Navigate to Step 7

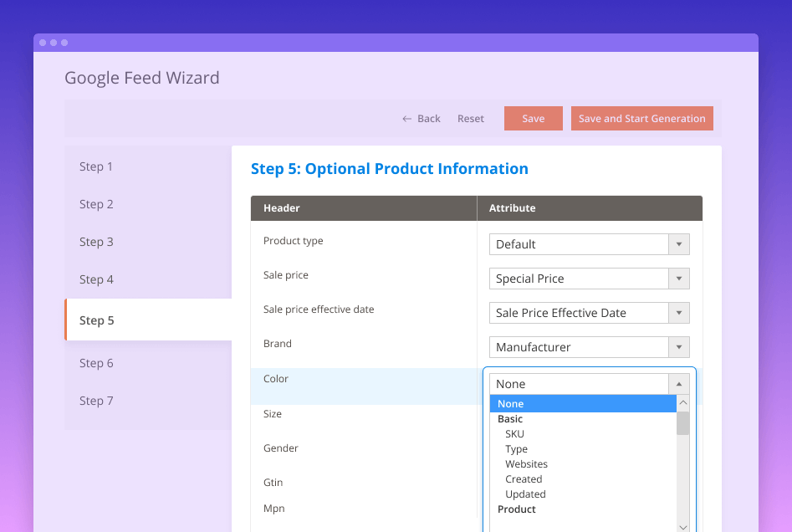(x=95, y=401)
